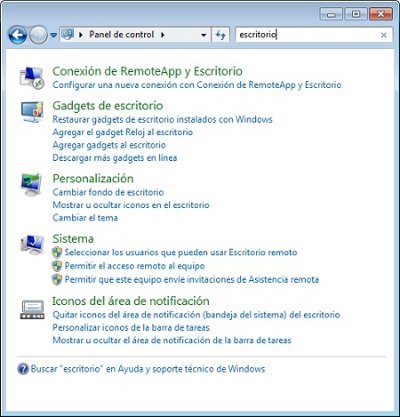Maximize the Control Panel window
This screenshot has width=400, height=417.
(356, 14)
